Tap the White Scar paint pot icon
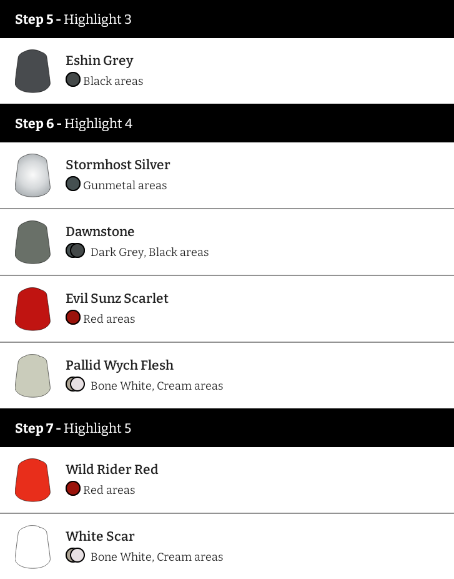The image size is (454, 579). tap(33, 547)
